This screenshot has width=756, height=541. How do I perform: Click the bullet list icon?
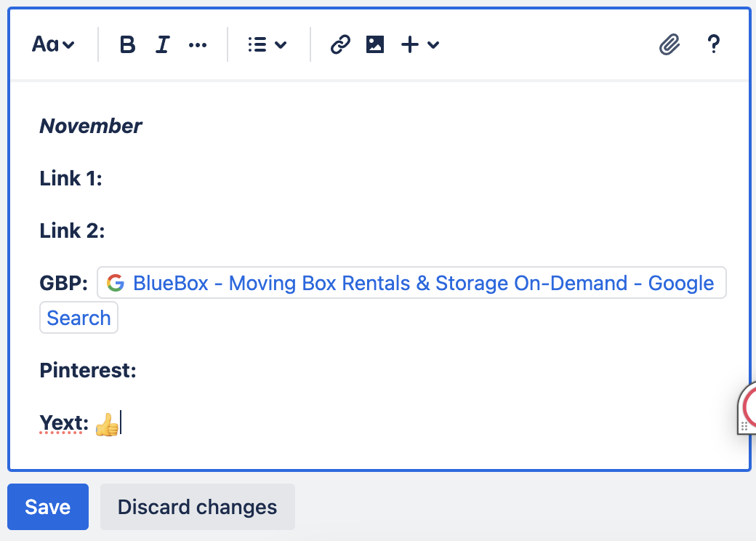coord(257,44)
